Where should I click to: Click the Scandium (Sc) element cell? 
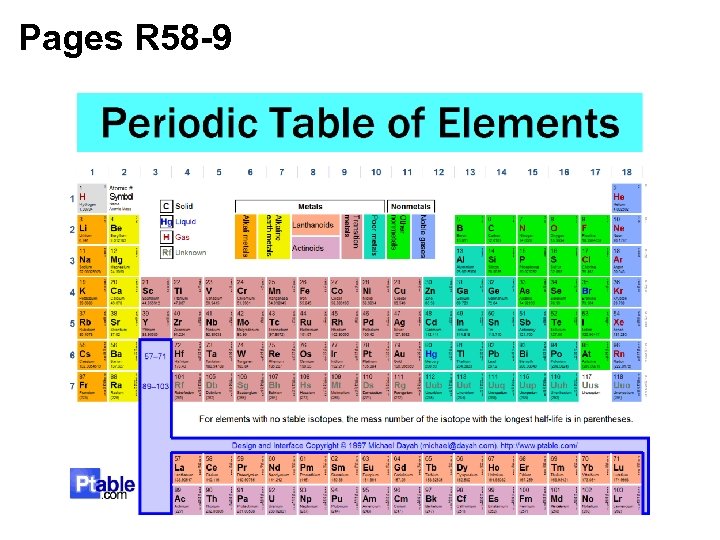[155, 292]
